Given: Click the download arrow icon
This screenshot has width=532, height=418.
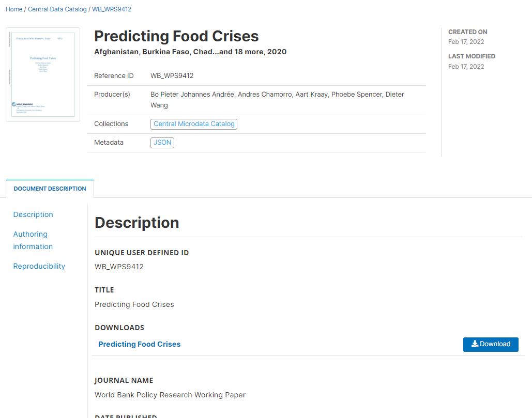Looking at the screenshot, I should point(475,344).
